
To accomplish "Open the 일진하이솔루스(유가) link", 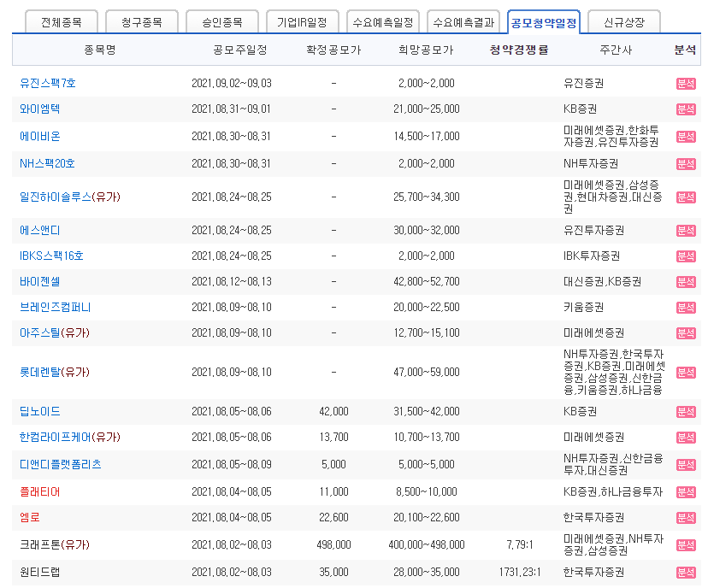I will point(70,197).
